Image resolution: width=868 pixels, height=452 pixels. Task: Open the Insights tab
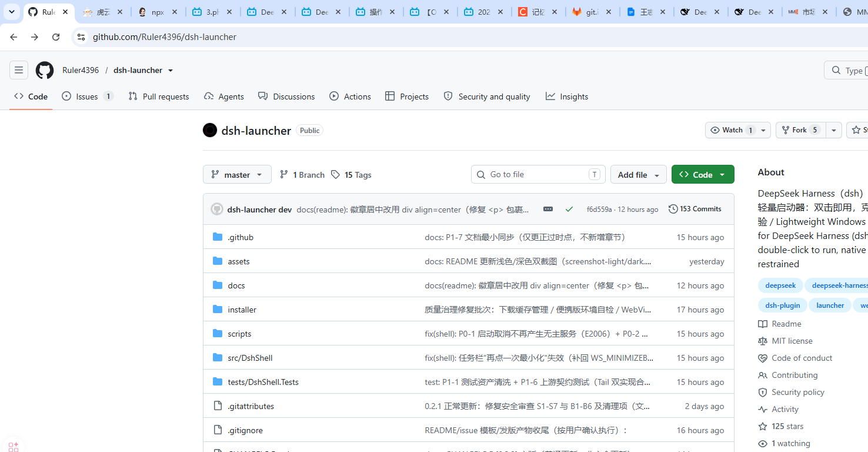pos(567,97)
